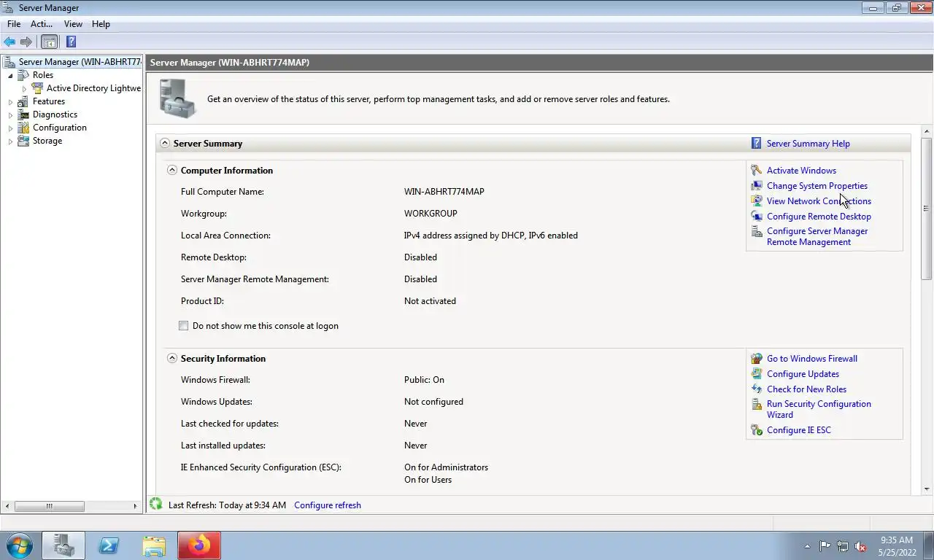Viewport: 934px width, 560px height.
Task: Collapse the Security Information section
Action: pos(172,358)
